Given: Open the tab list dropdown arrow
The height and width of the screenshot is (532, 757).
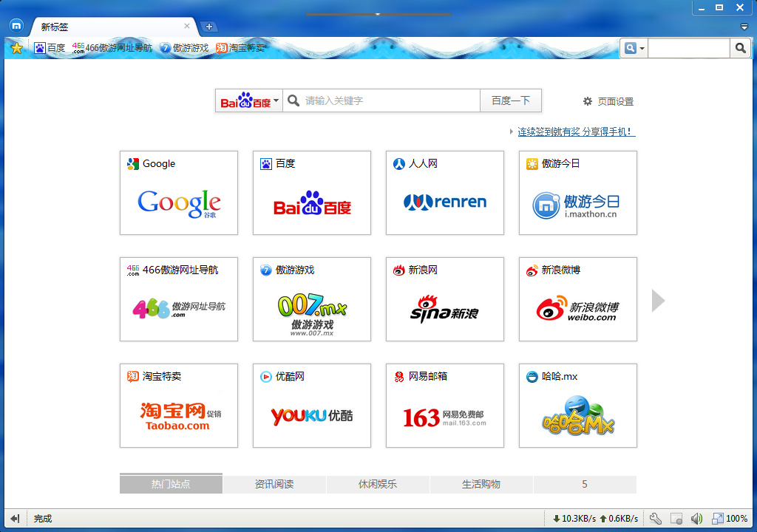Looking at the screenshot, I should [x=744, y=27].
